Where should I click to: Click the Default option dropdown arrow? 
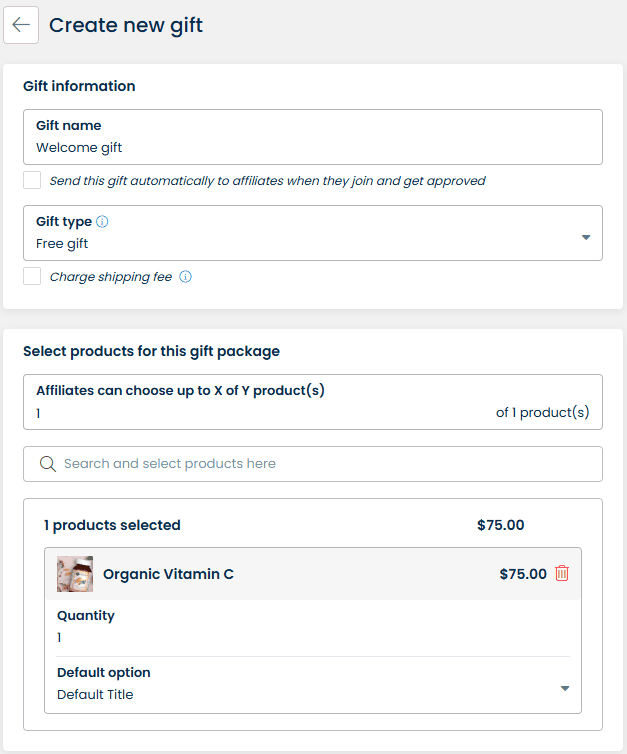pos(565,688)
